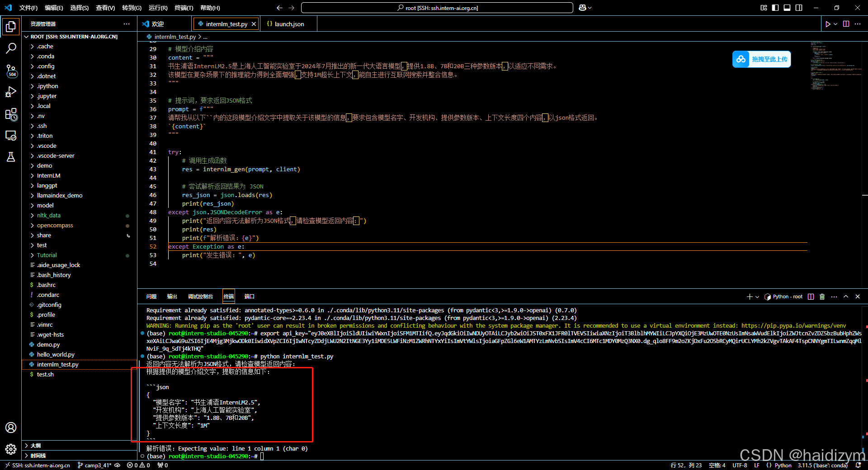
Task: Open notifications bell in status bar
Action: pos(858,465)
